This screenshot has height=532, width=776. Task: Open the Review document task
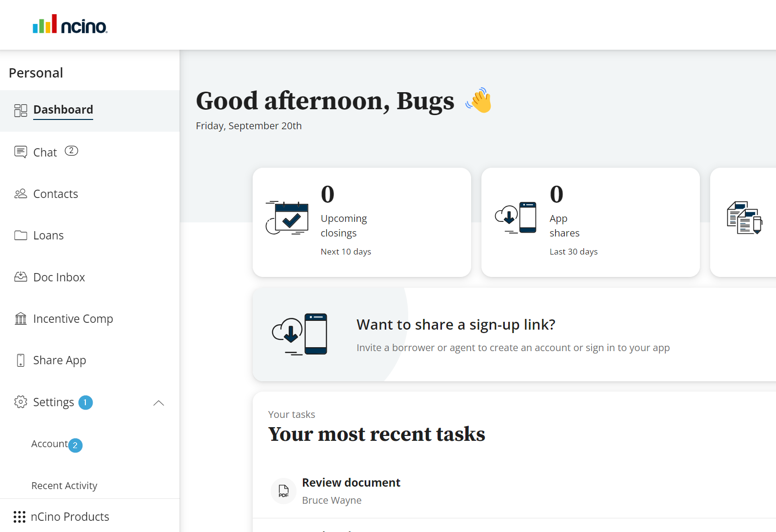coord(514,491)
